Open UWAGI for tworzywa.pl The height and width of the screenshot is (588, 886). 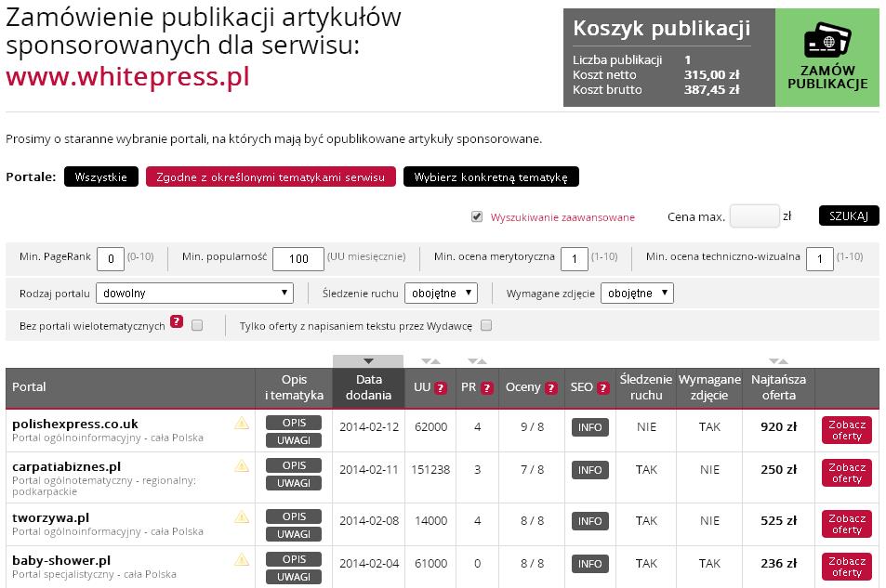[294, 534]
